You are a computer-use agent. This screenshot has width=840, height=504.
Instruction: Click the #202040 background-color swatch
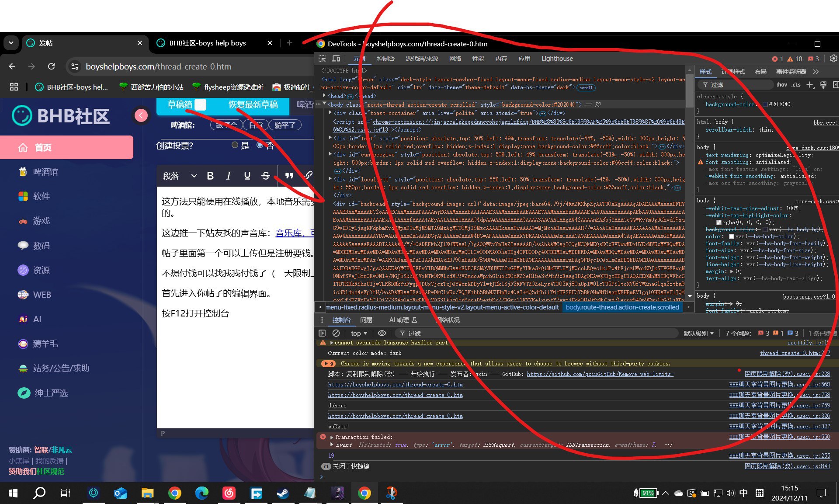click(765, 104)
